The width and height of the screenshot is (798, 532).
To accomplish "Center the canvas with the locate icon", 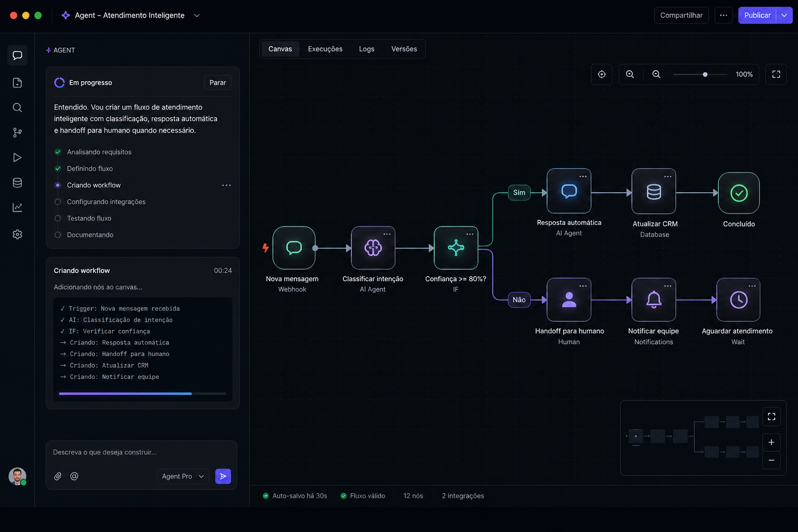I will point(602,74).
